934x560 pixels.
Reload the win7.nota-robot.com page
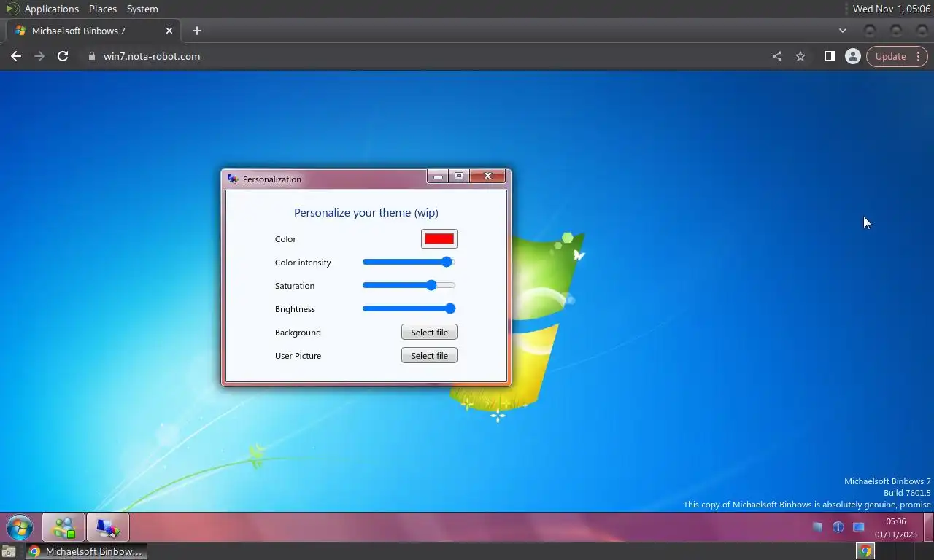tap(63, 56)
